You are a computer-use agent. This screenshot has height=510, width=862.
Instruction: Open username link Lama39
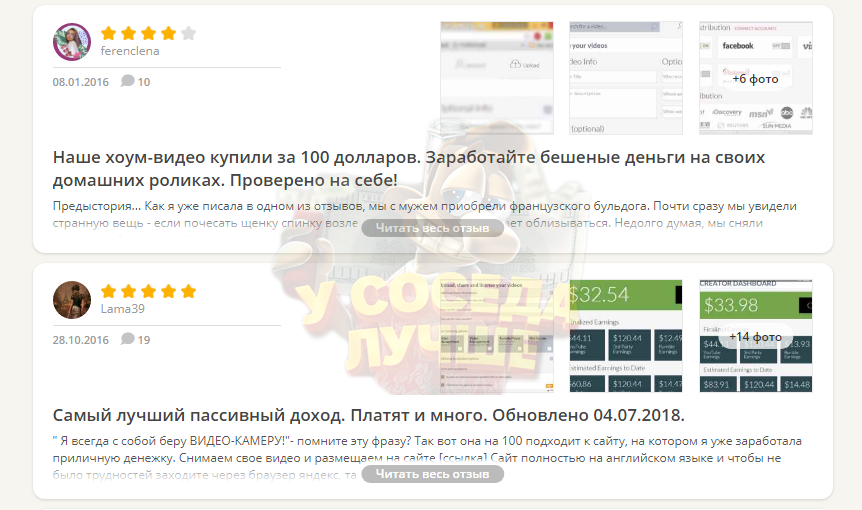coord(123,309)
